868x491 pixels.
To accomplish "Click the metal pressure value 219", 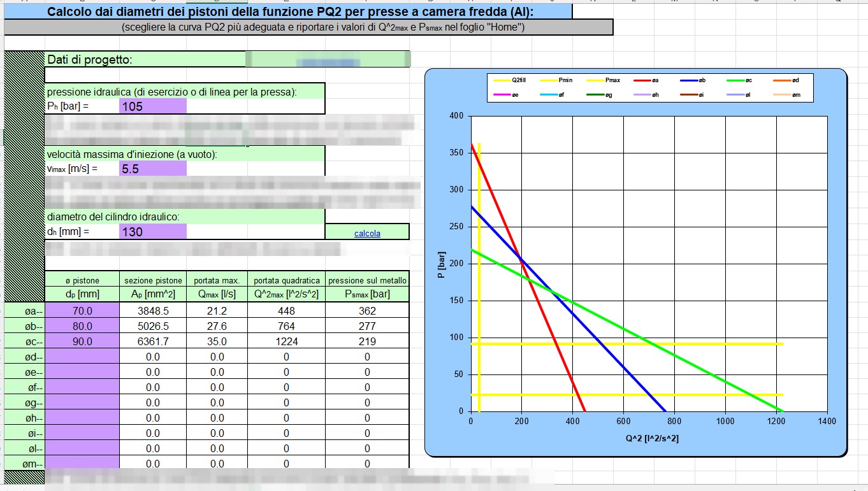I will coord(367,341).
